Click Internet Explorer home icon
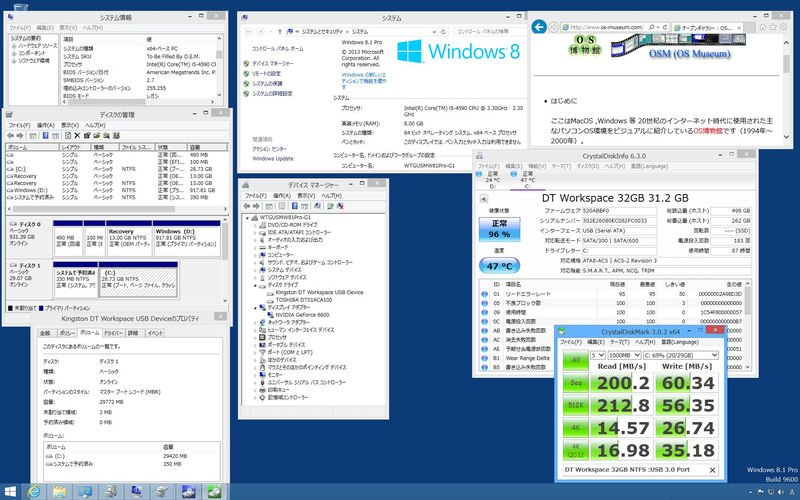This screenshot has height=500, width=800. pos(763,27)
